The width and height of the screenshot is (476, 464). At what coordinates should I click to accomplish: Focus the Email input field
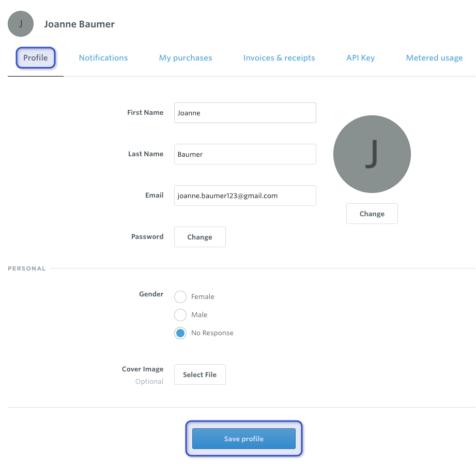pos(245,196)
